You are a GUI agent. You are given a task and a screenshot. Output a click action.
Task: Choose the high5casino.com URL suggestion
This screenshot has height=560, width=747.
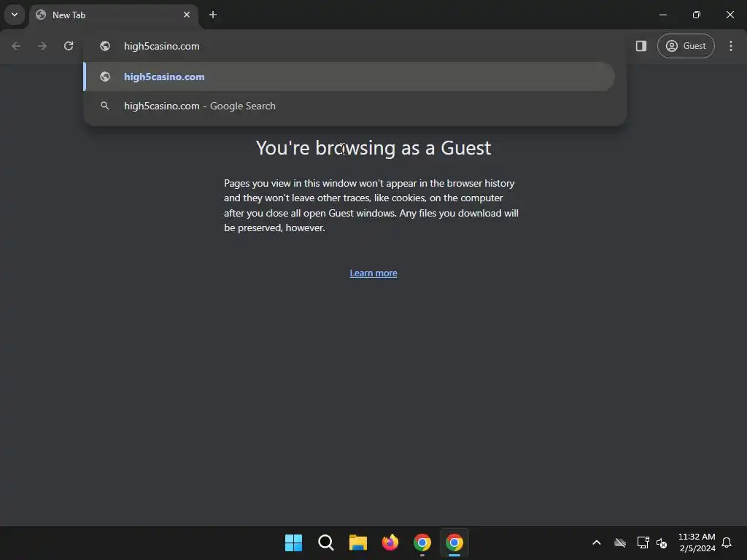coord(349,77)
